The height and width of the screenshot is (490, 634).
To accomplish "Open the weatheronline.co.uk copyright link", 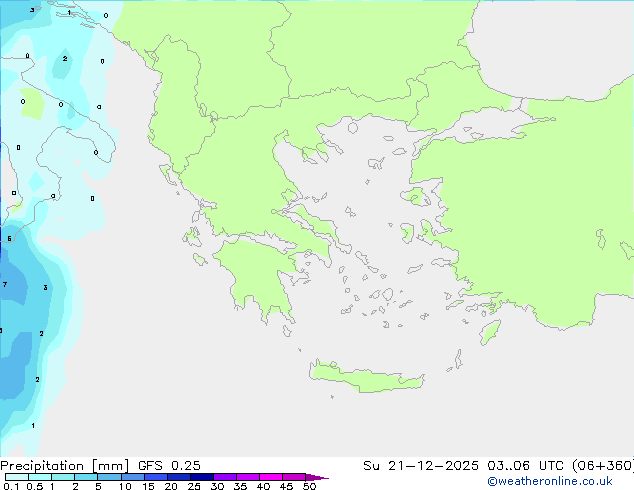I will [x=550, y=481].
